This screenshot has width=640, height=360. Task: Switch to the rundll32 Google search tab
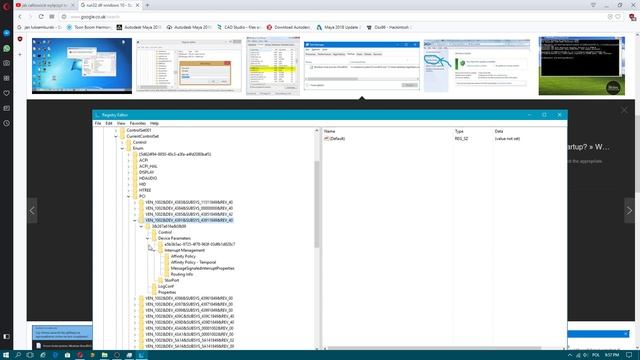point(109,5)
